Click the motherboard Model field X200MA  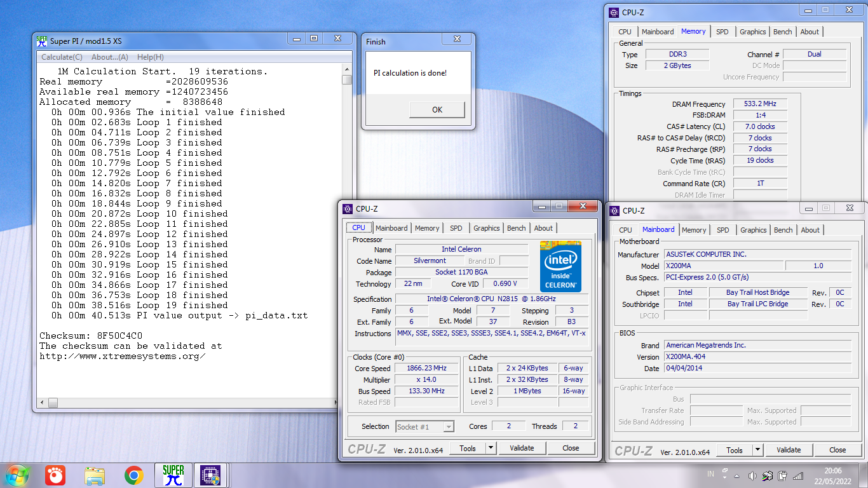click(724, 266)
